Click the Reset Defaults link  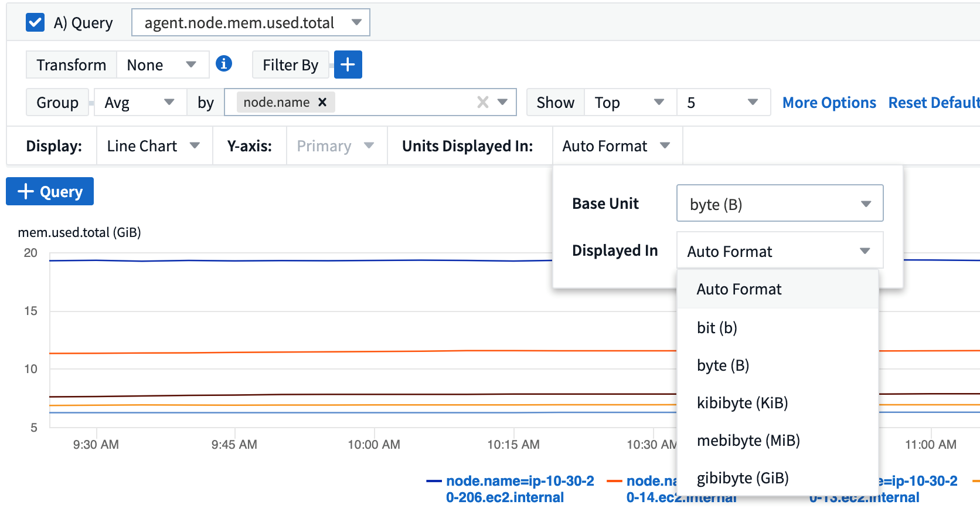coord(933,103)
